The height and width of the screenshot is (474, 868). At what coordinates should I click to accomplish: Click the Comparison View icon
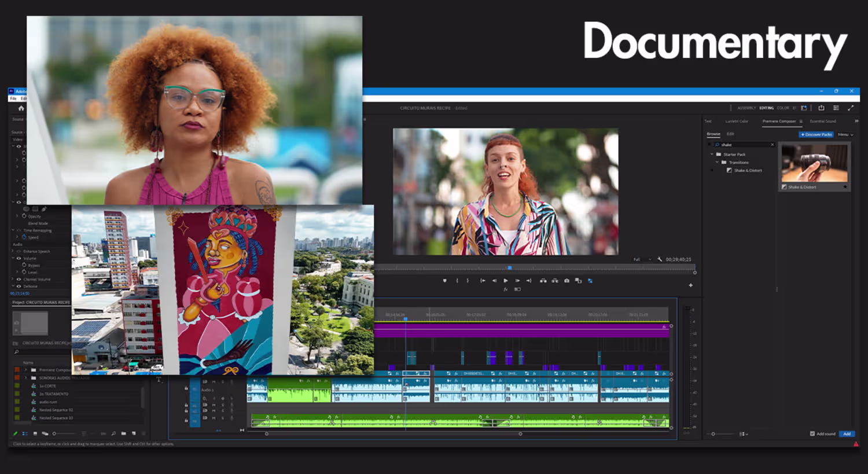coord(578,281)
